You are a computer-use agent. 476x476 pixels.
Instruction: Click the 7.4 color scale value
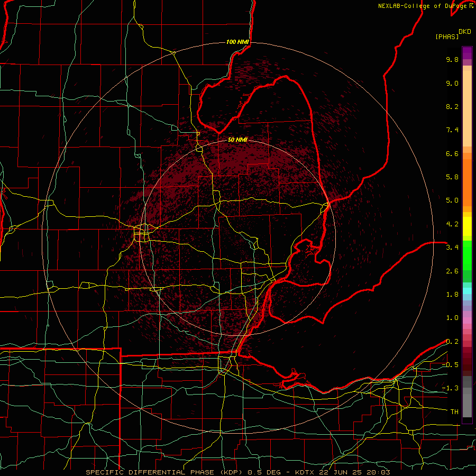point(452,130)
